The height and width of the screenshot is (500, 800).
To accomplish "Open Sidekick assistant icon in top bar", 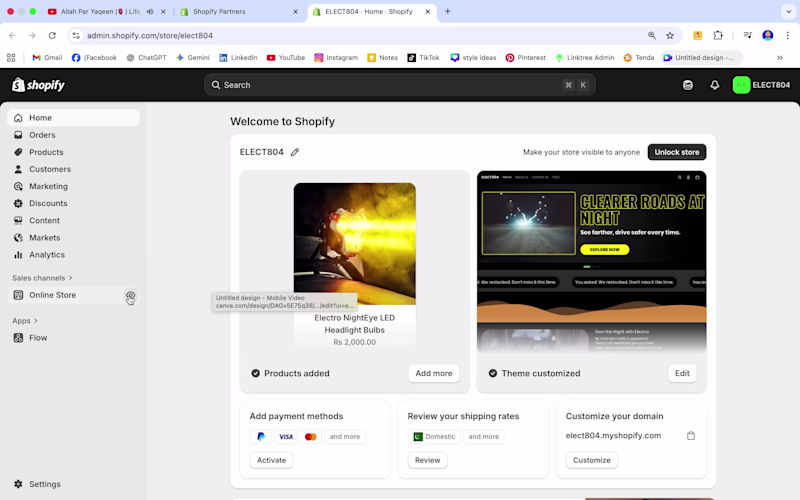I will tap(688, 85).
